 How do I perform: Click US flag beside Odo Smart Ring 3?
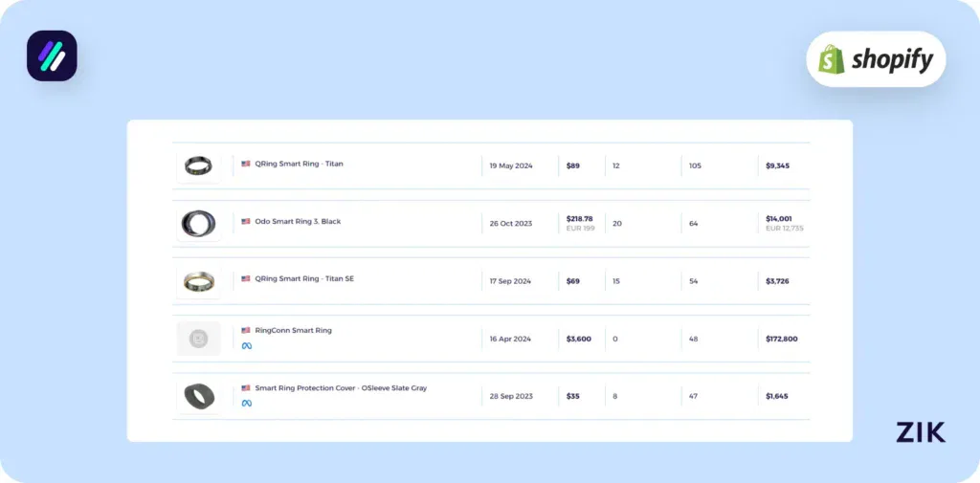point(246,221)
